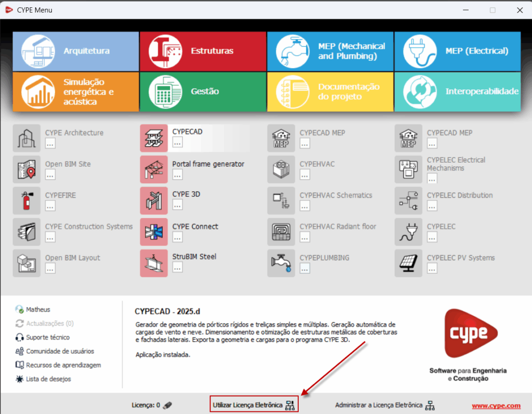
Task: Open the CYPEHVAC Schematics icon
Action: 281,201
